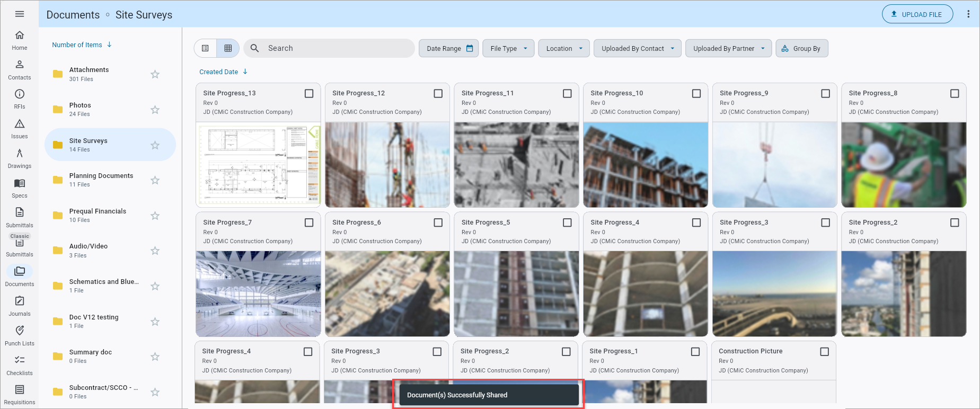
Task: Expand the File Type filter dropdown
Action: point(508,48)
